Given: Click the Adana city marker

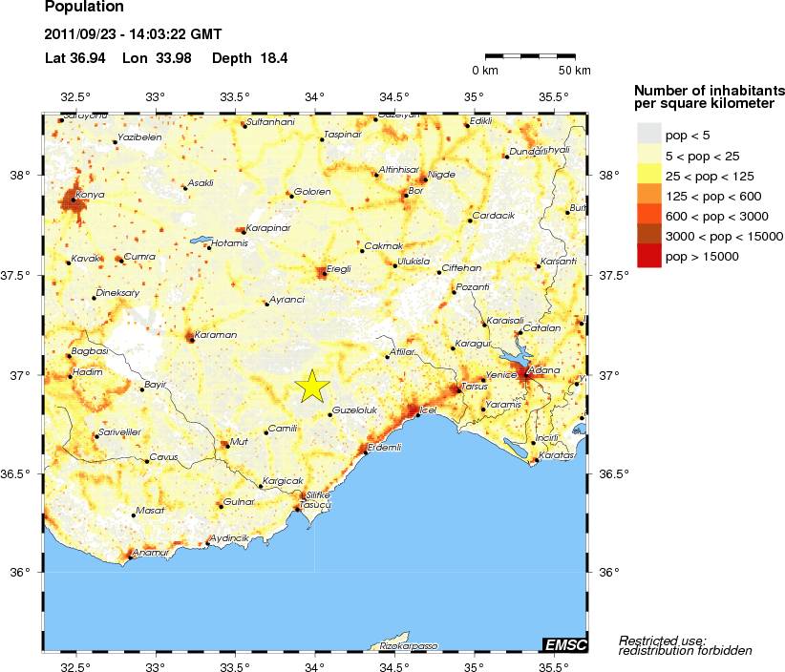Looking at the screenshot, I should click(524, 374).
